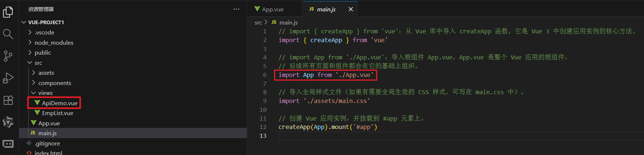The width and height of the screenshot is (644, 155).
Task: Open the Explorer panel more actions menu
Action: tap(236, 9)
